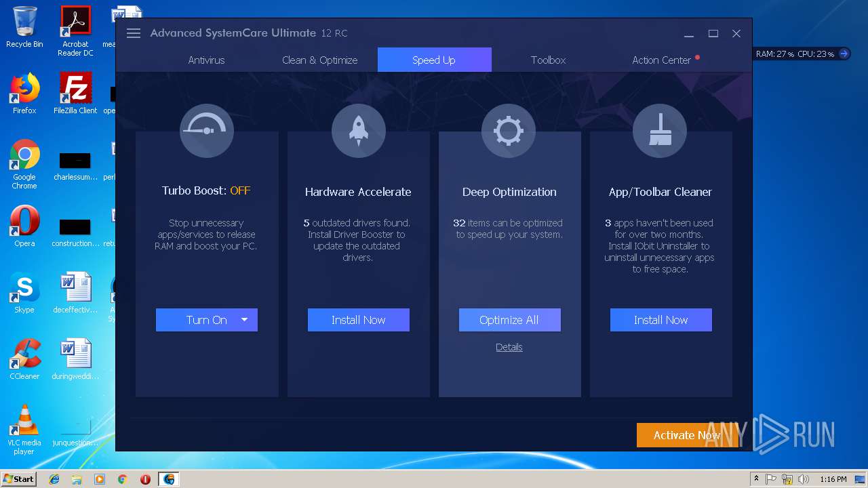Open media player taskbar icon
The image size is (868, 488).
[x=100, y=479]
